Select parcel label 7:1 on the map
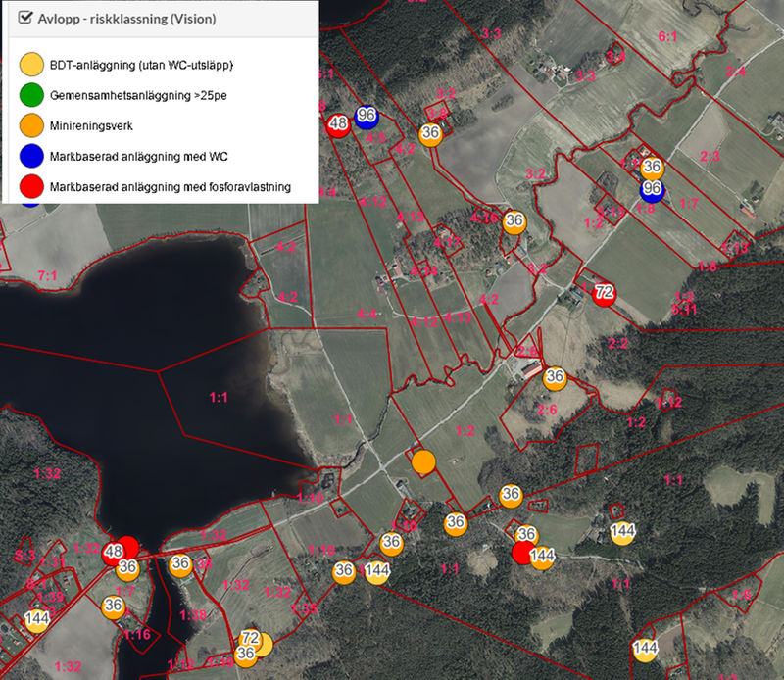Viewport: 784px width, 680px height. point(48,277)
